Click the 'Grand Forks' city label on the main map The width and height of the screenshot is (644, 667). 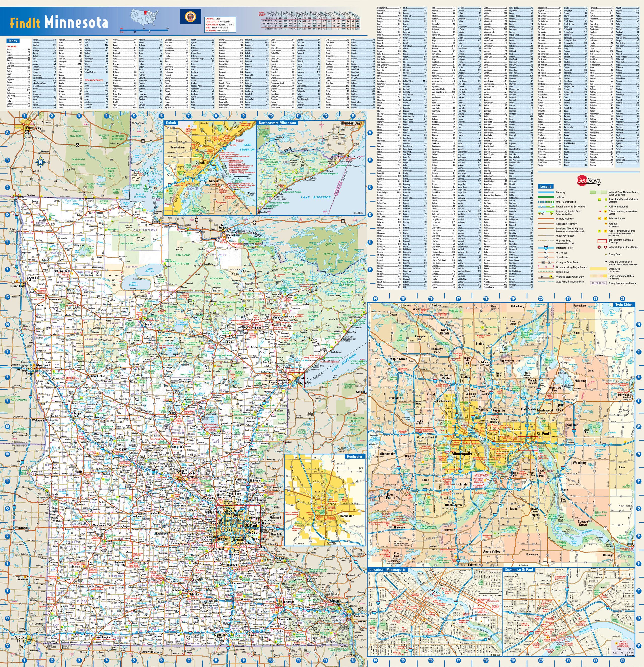click(18, 286)
